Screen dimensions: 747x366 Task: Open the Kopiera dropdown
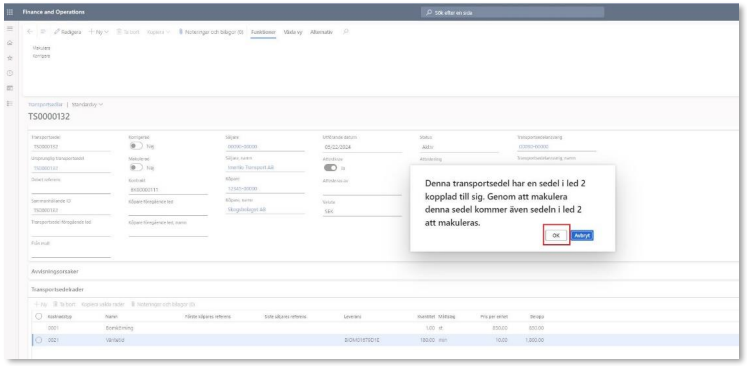(159, 32)
